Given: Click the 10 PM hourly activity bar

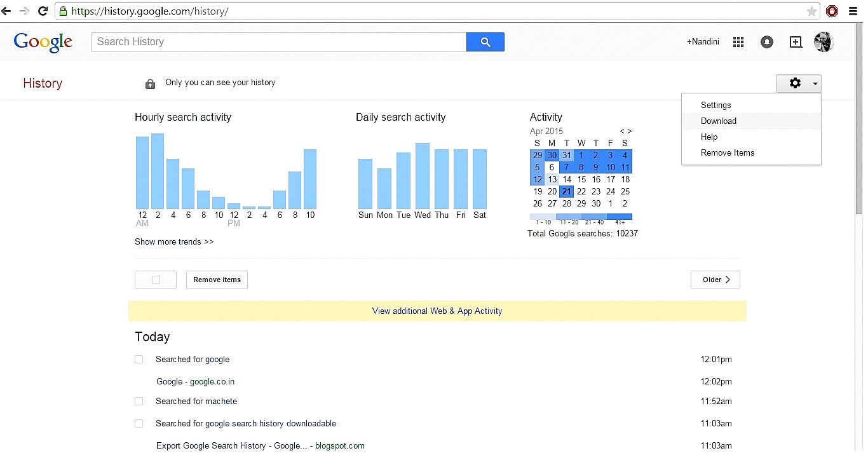Looking at the screenshot, I should click(310, 179).
